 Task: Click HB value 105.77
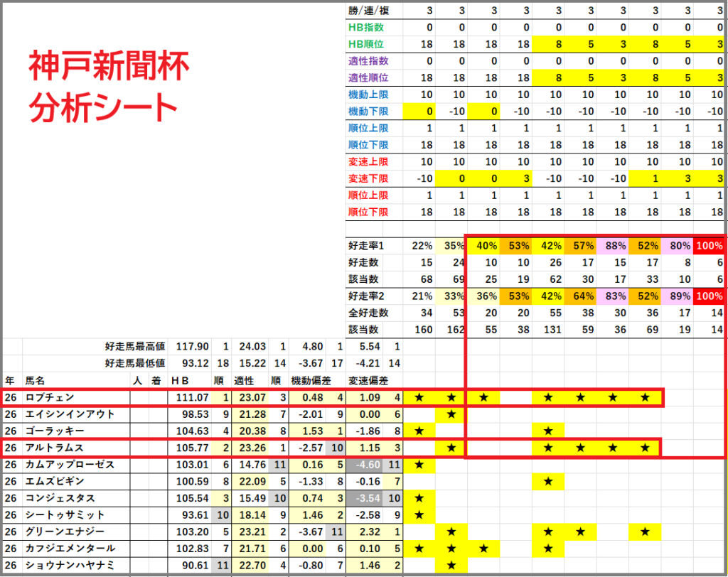point(192,448)
